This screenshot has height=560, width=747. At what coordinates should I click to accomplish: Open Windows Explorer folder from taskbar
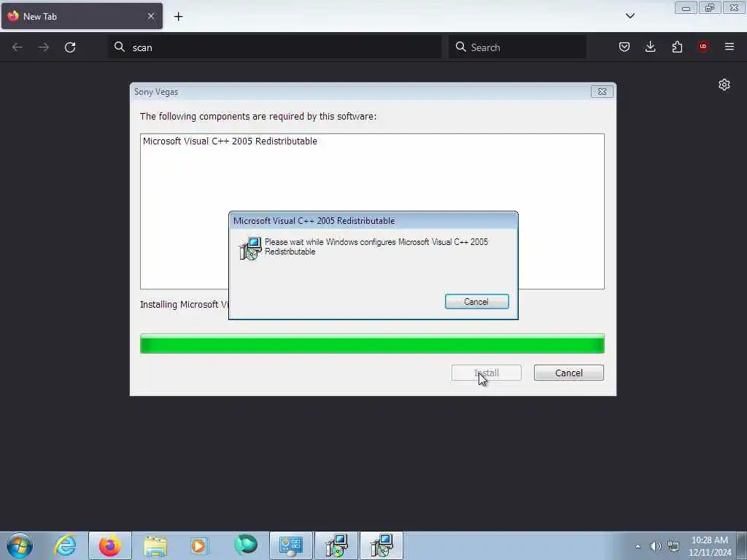[155, 545]
